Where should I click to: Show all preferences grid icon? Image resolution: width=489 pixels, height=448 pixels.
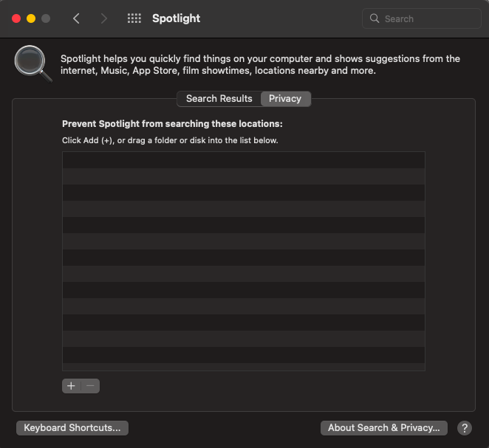click(x=134, y=18)
